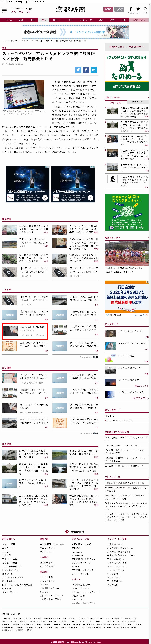This screenshot has width=151, height=644.
Task: Open 京都水族館のいきもの図鑑 pickup thumbnail
Action: [110, 346]
